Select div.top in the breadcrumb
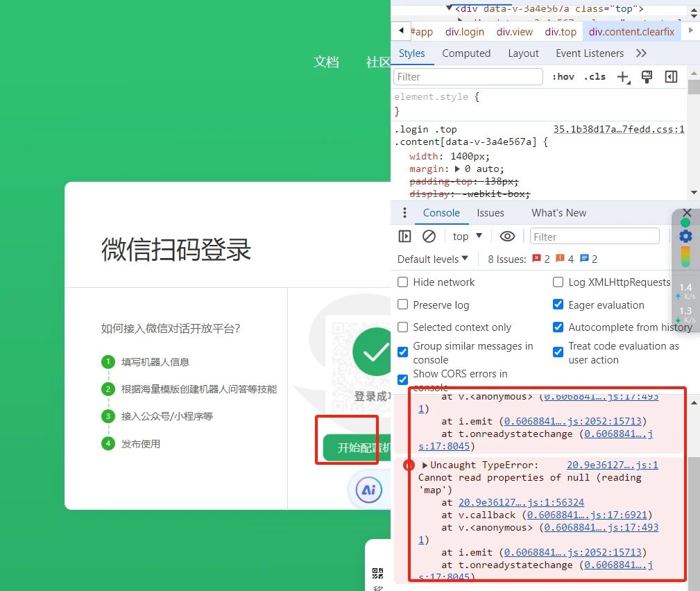Screen dimensions: 700x591 pyautogui.click(x=561, y=32)
